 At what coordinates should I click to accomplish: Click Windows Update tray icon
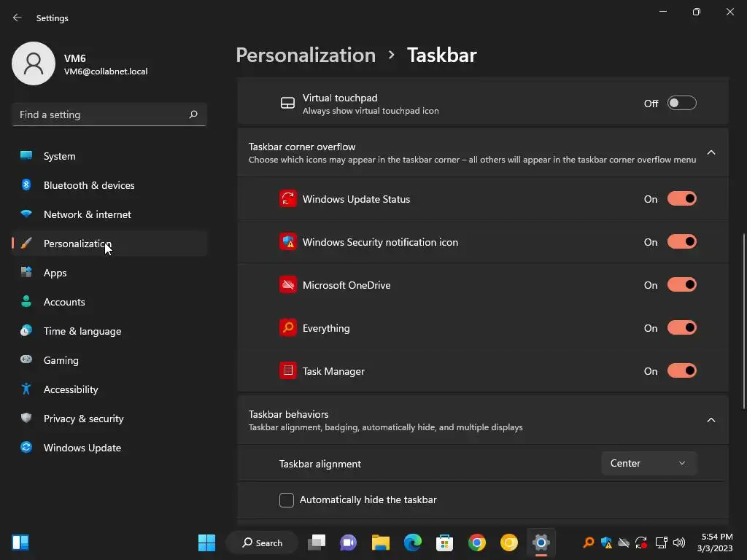[x=641, y=542]
